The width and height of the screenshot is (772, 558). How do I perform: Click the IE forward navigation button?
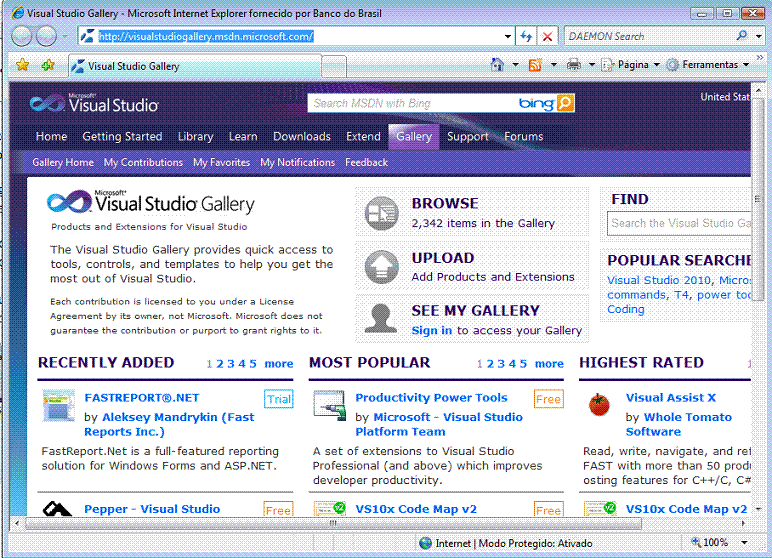[47, 36]
